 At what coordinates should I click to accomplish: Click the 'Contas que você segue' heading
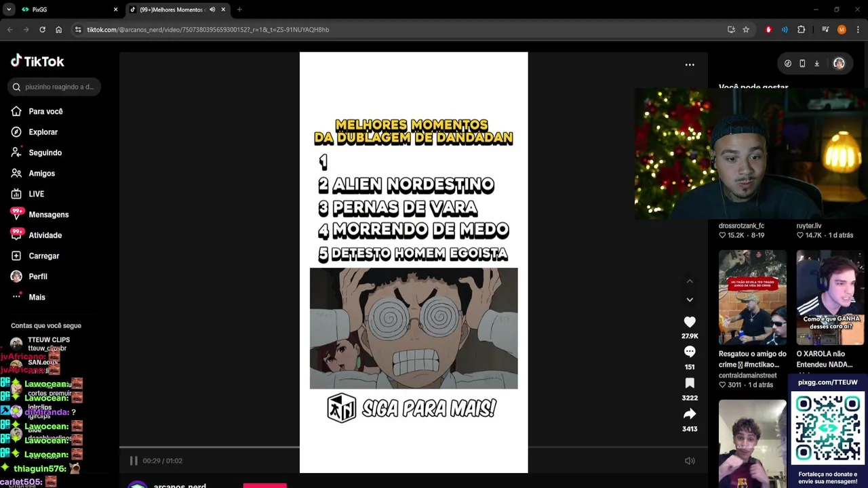click(x=45, y=326)
